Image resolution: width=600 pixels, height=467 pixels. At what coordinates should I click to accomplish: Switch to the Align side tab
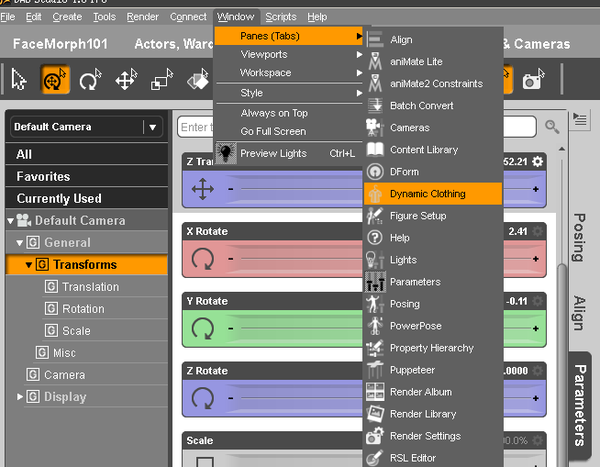(579, 313)
